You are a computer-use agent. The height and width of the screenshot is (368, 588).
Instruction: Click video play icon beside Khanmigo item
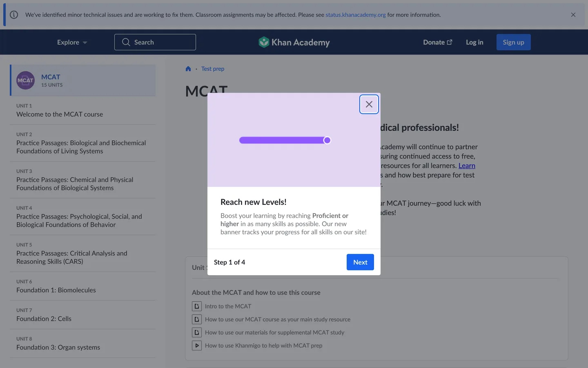tap(197, 346)
